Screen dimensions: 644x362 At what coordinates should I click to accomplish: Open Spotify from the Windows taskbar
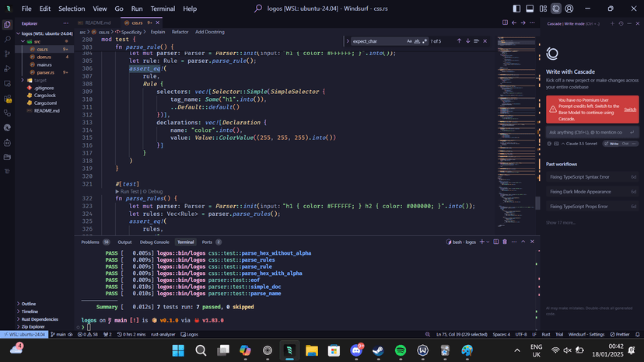[401, 350]
